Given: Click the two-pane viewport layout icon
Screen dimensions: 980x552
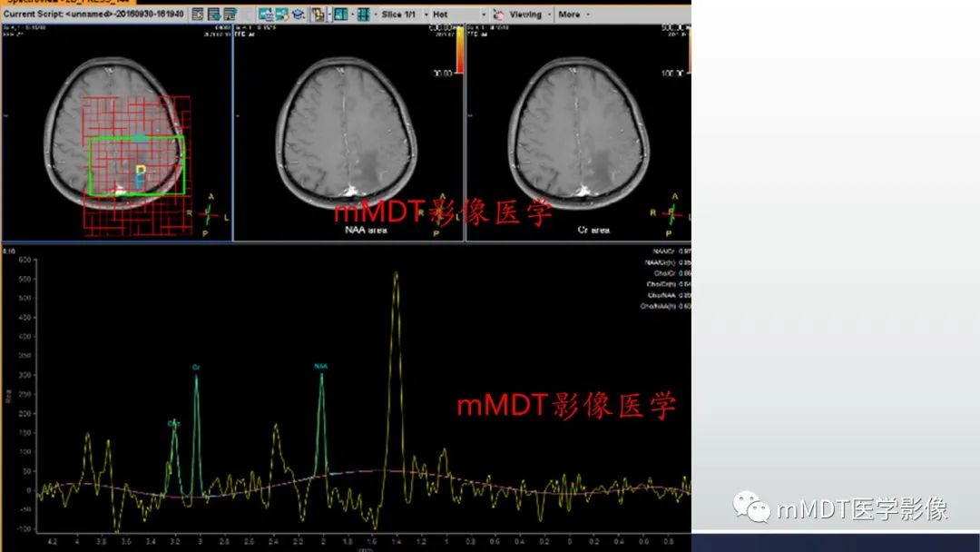Looking at the screenshot, I should 340,15.
